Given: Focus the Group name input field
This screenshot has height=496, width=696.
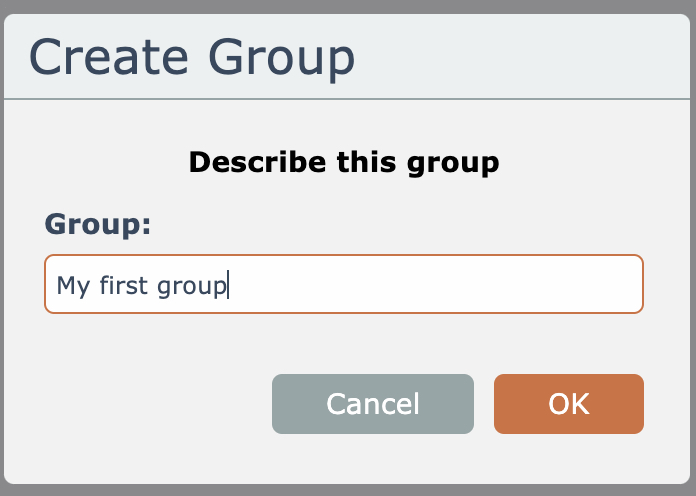Looking at the screenshot, I should 343,285.
